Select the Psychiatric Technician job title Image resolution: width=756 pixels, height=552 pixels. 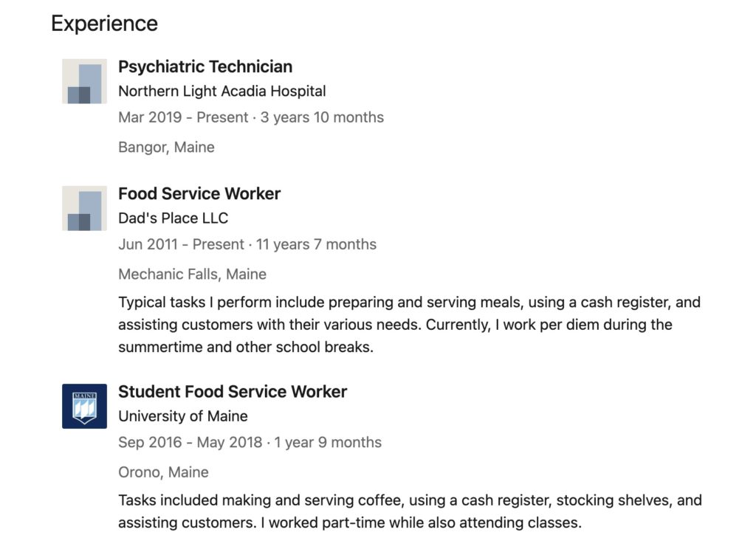click(205, 66)
